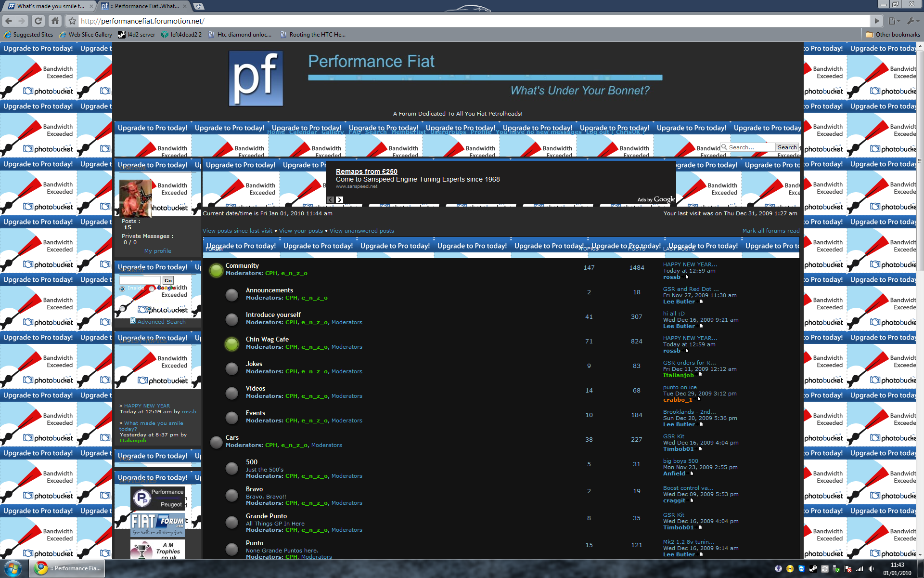Click the Go arrow beside the address bar
Viewport: 924px width, 578px height.
(x=877, y=21)
